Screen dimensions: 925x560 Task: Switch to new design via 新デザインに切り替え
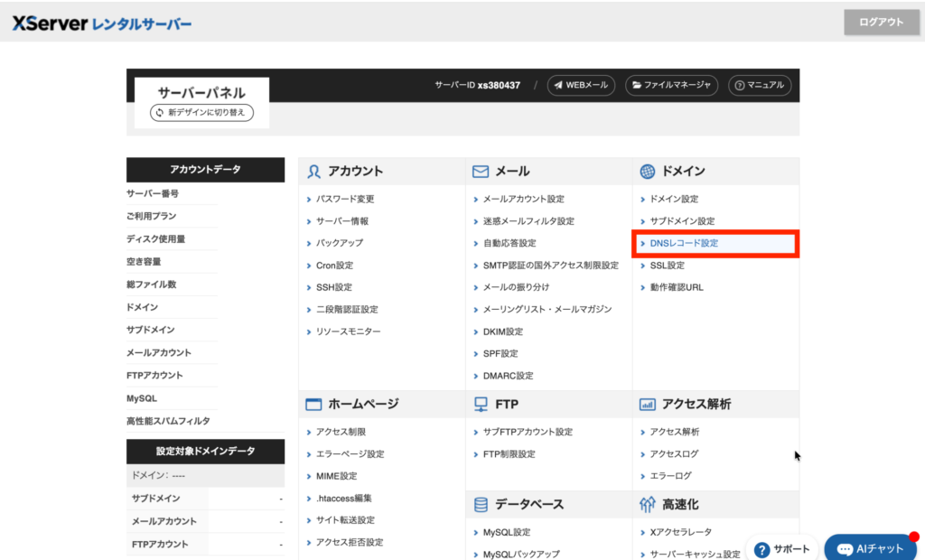point(202,113)
